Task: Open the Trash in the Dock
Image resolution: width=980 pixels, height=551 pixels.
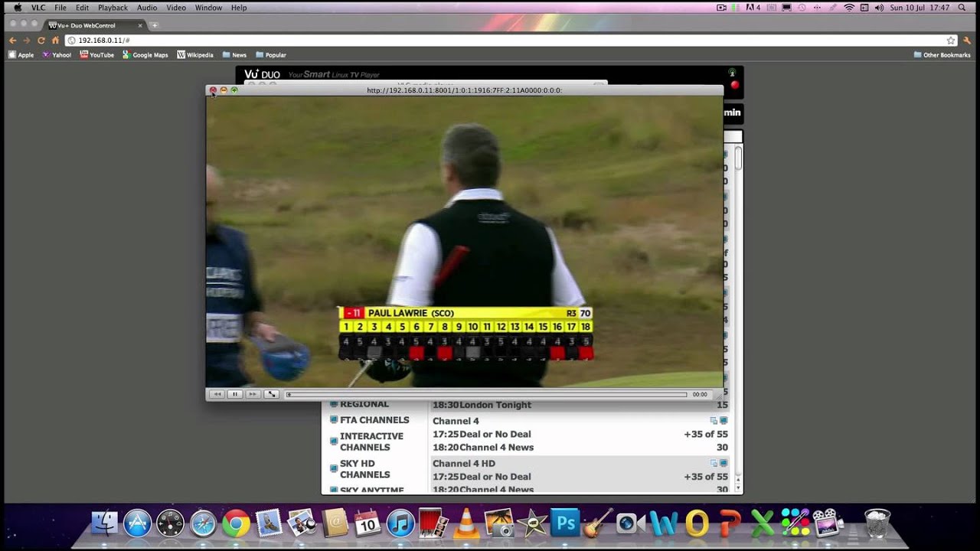Action: 877,523
